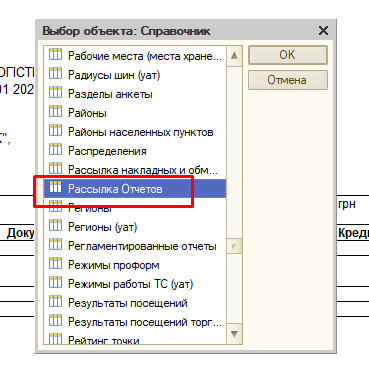Select Рассылка накладных и обм… row
This screenshot has height=369, width=369.
[135, 170]
